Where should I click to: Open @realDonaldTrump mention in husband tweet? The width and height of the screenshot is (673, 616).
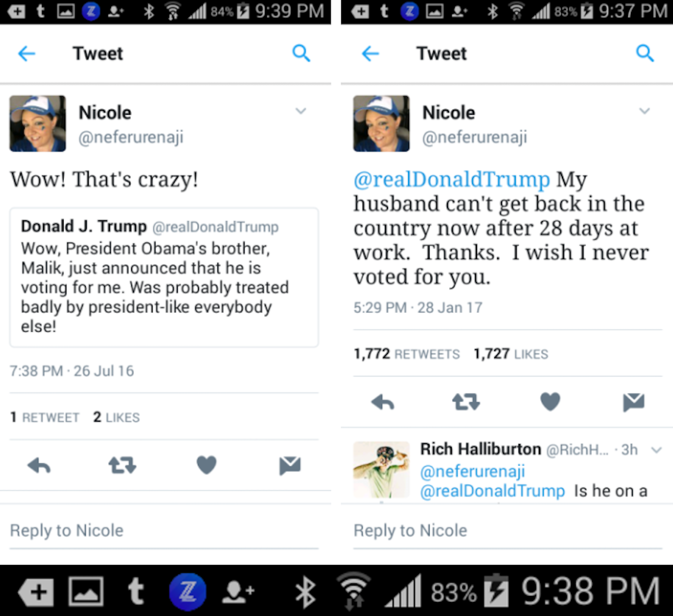tap(452, 179)
